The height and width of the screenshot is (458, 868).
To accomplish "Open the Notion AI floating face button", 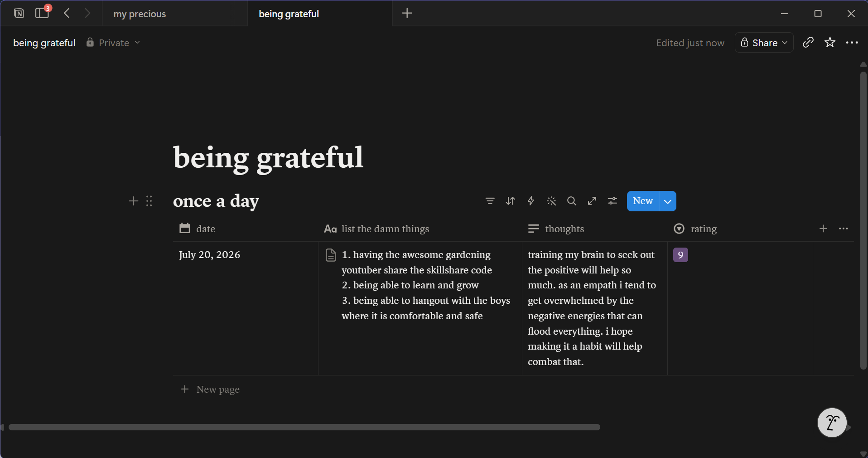I will 832,423.
